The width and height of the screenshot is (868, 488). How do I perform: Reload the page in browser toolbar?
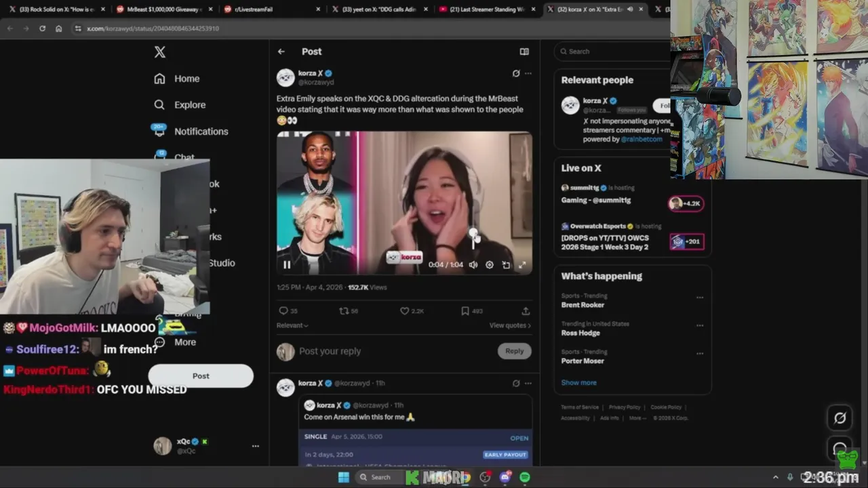42,28
